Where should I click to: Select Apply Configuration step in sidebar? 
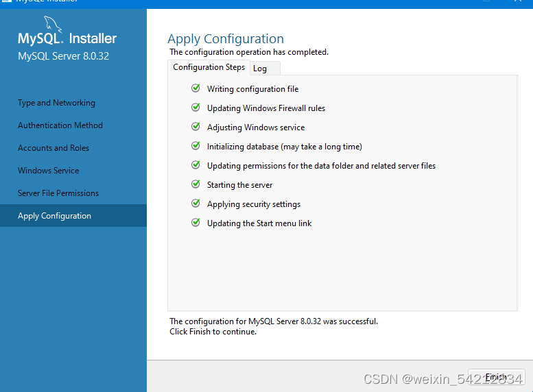73,216
